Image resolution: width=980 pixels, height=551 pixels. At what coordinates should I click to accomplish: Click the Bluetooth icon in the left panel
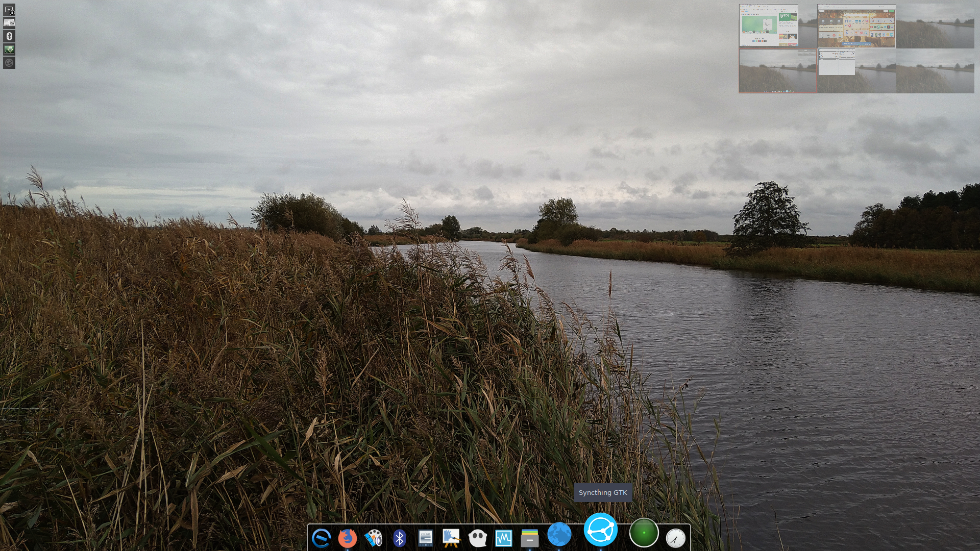coord(9,36)
